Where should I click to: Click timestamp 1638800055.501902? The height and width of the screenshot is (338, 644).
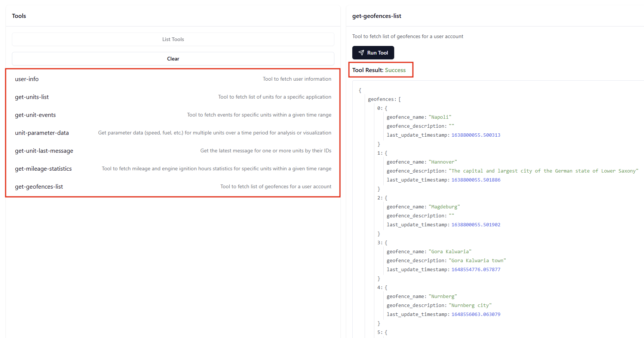pyautogui.click(x=476, y=225)
